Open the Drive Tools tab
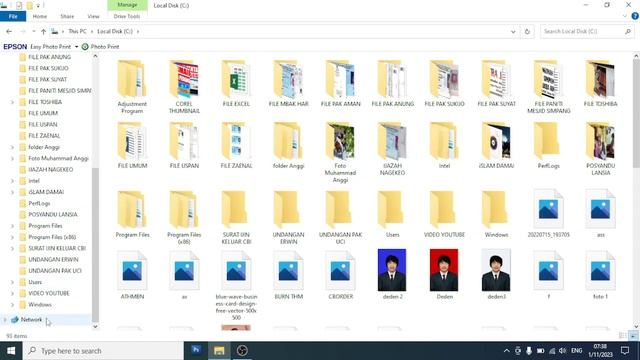Viewport: 640px width, 360px height. [127, 16]
